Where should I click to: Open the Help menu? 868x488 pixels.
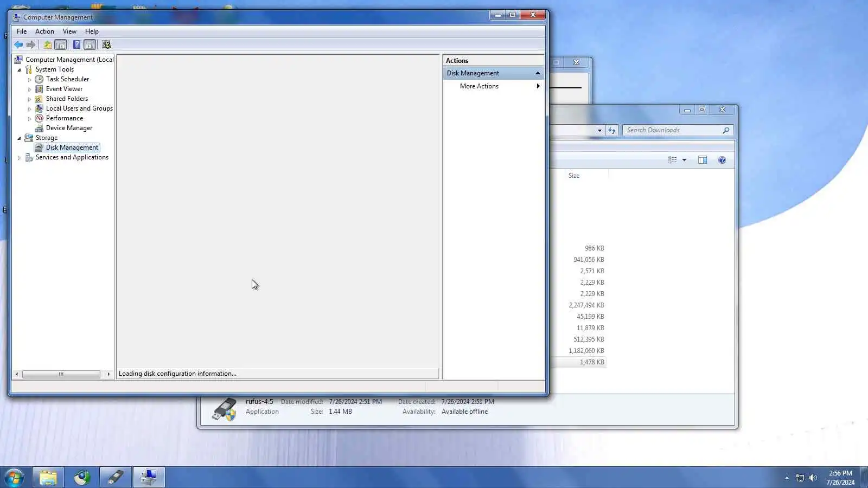click(92, 31)
